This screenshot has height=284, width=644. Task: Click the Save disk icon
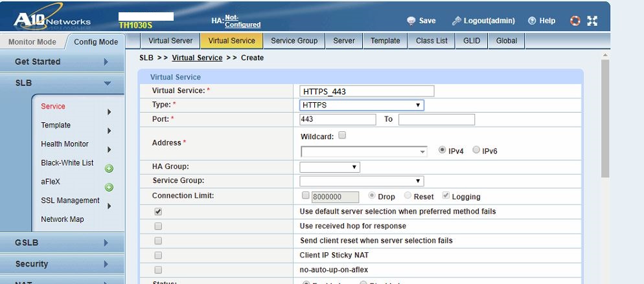(411, 21)
